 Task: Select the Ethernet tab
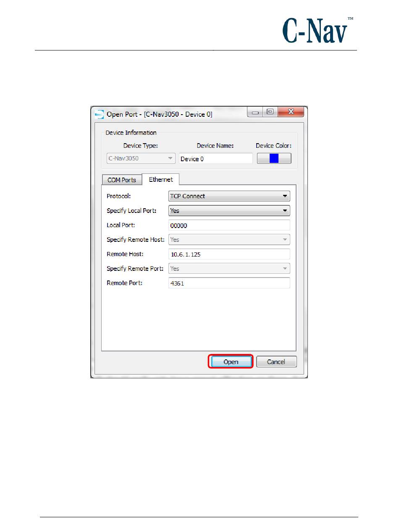click(161, 179)
